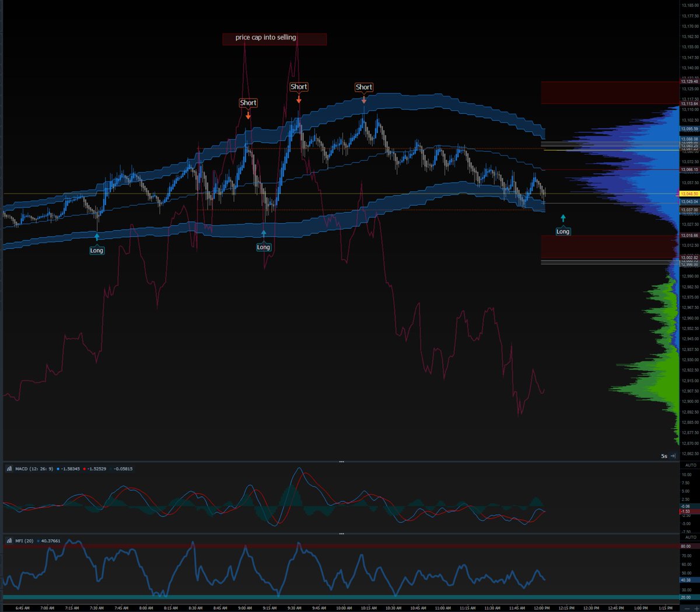Click the 13,113.64 price level label

(689, 104)
